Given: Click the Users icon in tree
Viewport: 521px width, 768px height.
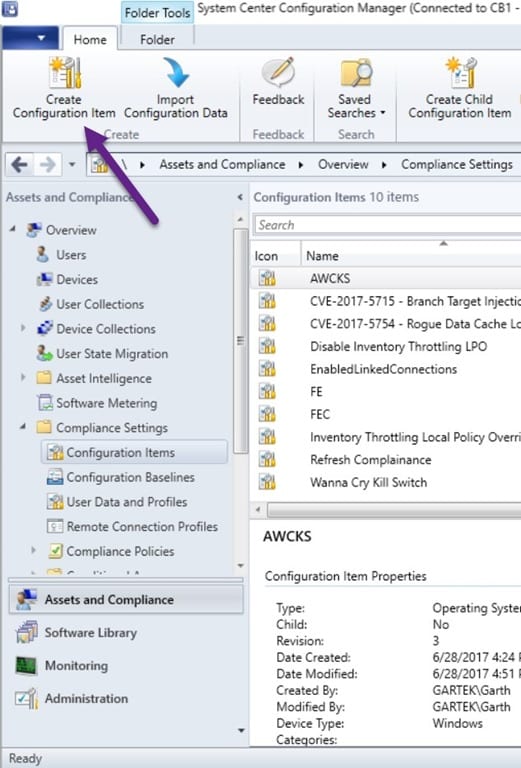Looking at the screenshot, I should click(43, 255).
